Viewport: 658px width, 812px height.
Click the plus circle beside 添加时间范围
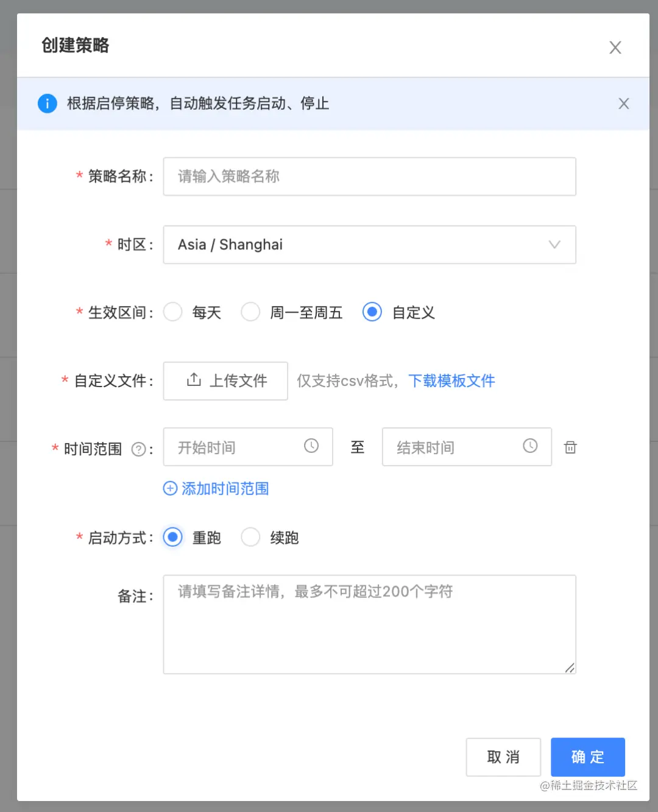170,488
